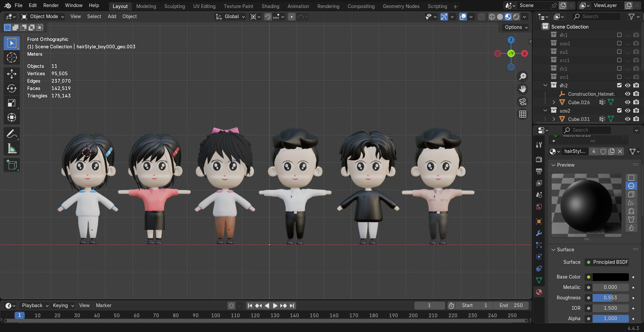Screen dimensions: 644x332
Task: Select the Cursor tool in the toolbar
Action: 12,58
